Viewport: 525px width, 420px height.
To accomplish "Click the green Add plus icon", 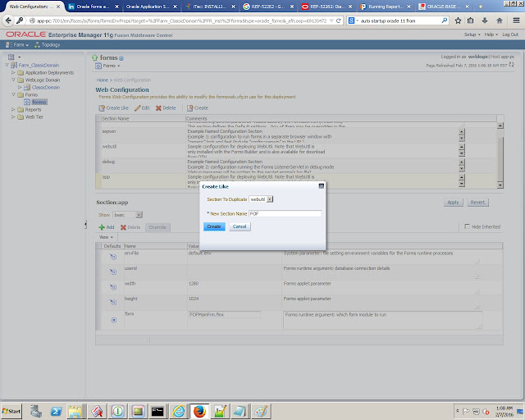I will click(102, 227).
